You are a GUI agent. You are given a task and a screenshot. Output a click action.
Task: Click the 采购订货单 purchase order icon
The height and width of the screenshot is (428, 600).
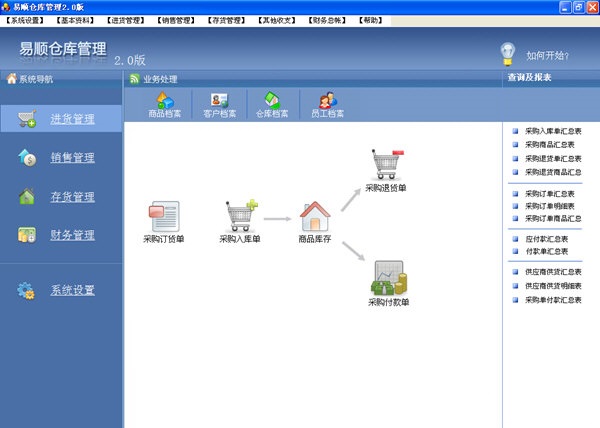[164, 216]
